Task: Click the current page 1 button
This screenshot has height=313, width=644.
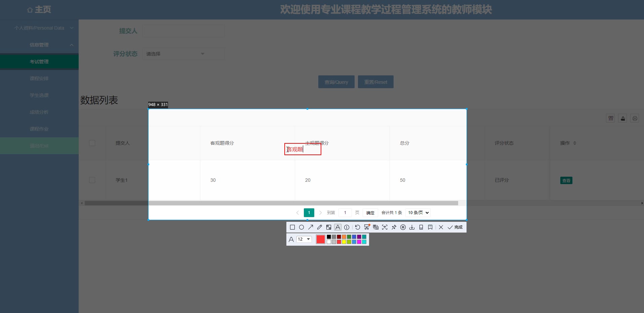Action: (x=309, y=213)
